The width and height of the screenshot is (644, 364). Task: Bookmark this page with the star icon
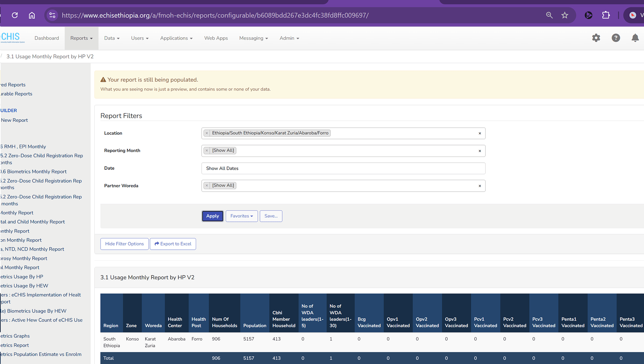[x=565, y=15]
